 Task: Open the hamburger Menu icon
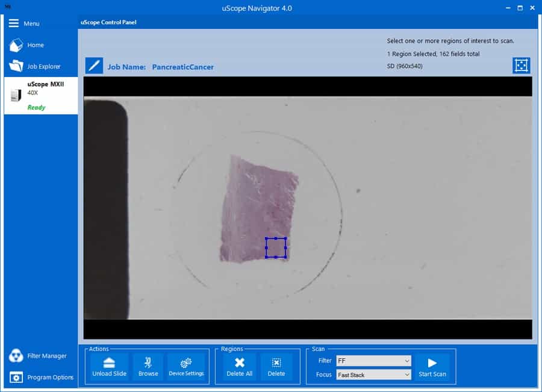(14, 23)
